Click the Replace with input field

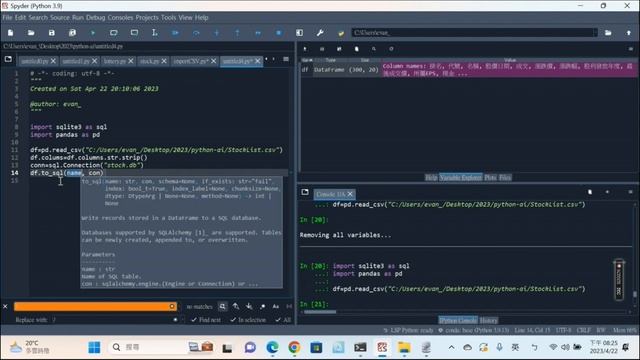tap(114, 320)
